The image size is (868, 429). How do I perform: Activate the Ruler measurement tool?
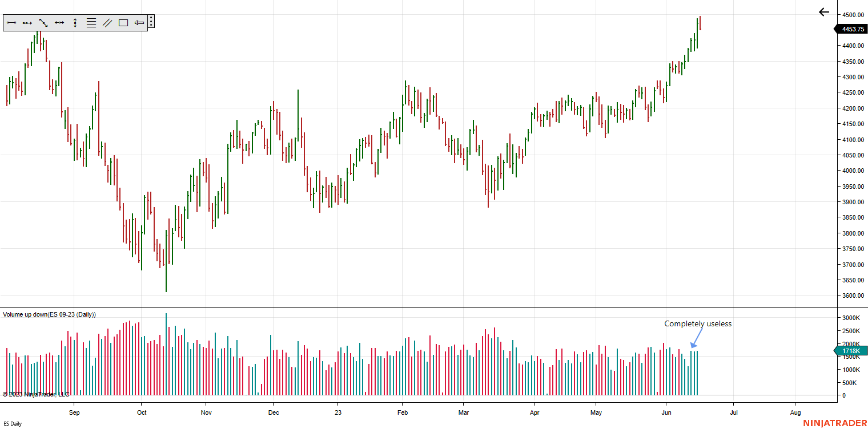pos(139,23)
